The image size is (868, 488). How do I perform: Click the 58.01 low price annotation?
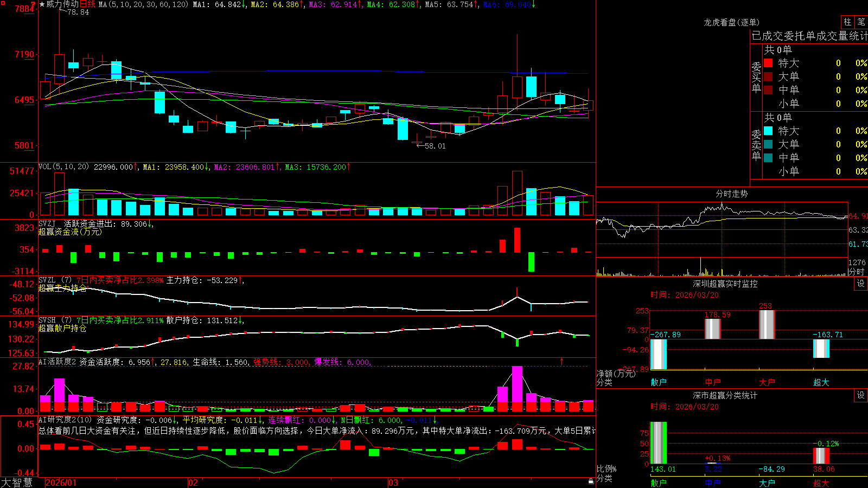pyautogui.click(x=435, y=146)
